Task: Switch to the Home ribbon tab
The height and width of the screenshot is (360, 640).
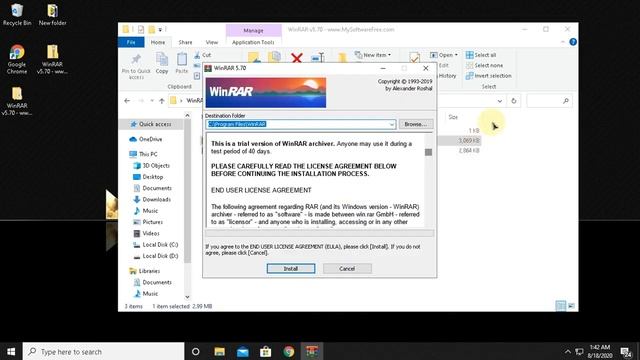Action: pos(158,42)
